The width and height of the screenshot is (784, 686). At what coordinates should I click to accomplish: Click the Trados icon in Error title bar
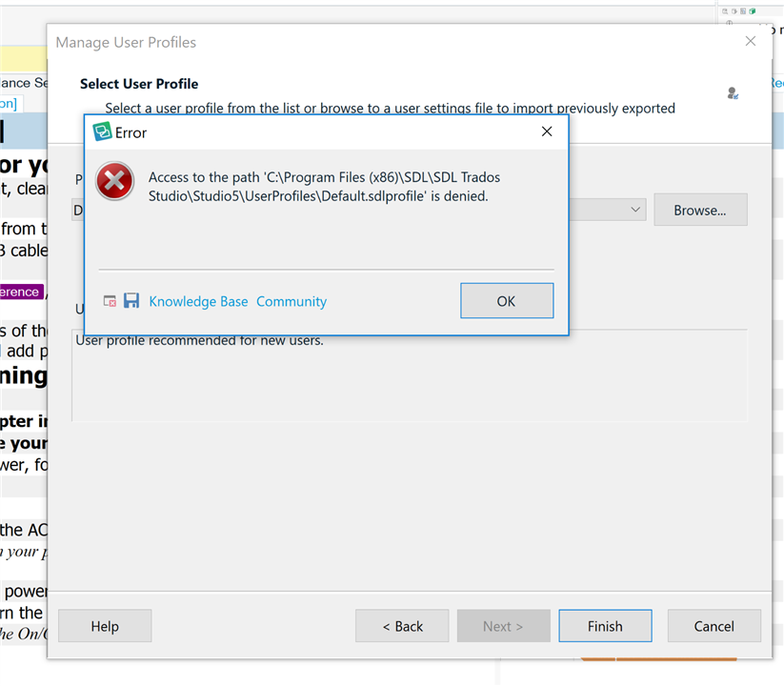pos(102,132)
